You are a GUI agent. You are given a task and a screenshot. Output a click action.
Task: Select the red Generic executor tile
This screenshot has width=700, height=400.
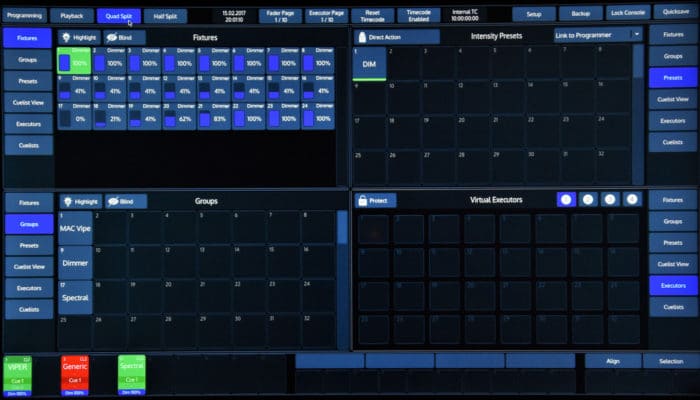tap(75, 375)
